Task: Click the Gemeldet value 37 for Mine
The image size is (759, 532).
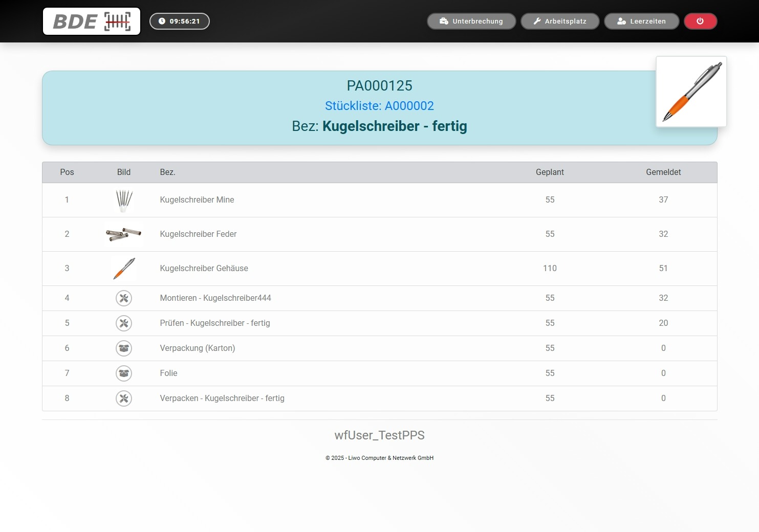Action: click(663, 200)
